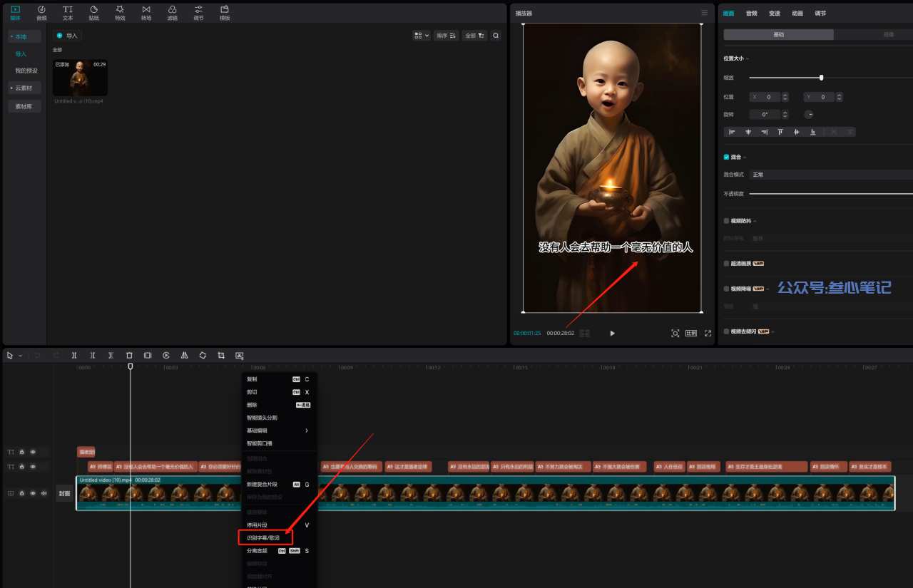The height and width of the screenshot is (588, 913).
Task: Click the delete trash icon in timeline toolbar
Action: (x=129, y=355)
